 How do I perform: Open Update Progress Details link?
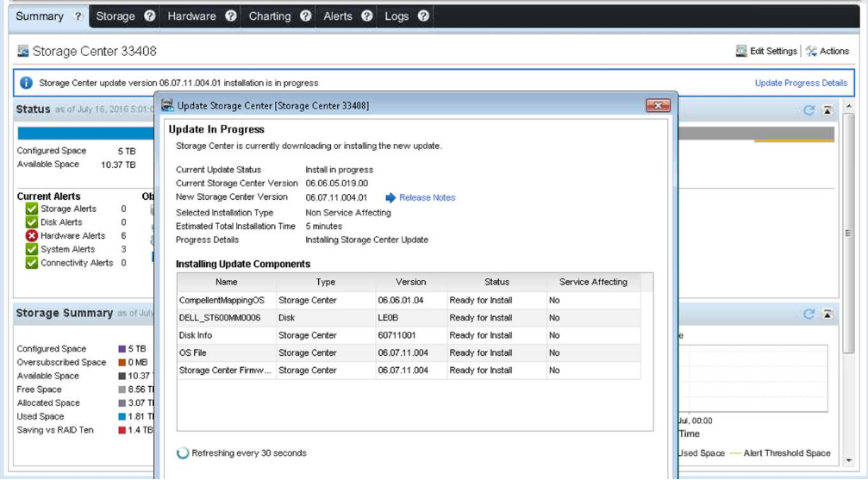pyautogui.click(x=801, y=83)
